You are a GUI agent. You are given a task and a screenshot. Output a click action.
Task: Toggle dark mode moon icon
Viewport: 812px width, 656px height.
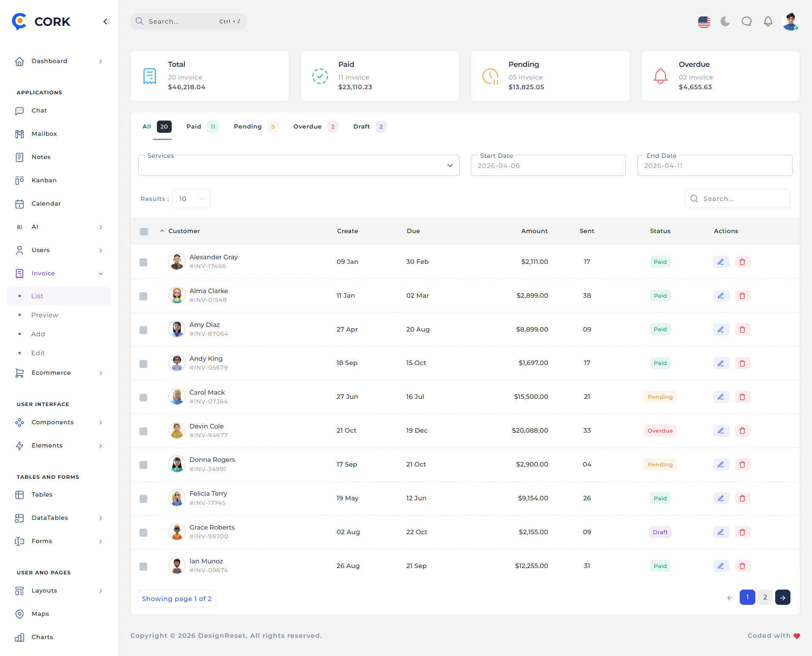(725, 21)
